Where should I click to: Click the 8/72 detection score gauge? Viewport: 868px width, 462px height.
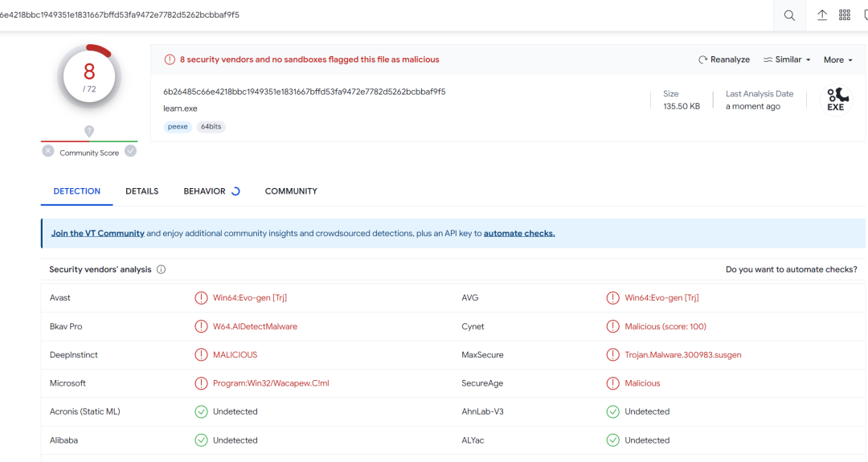click(89, 77)
